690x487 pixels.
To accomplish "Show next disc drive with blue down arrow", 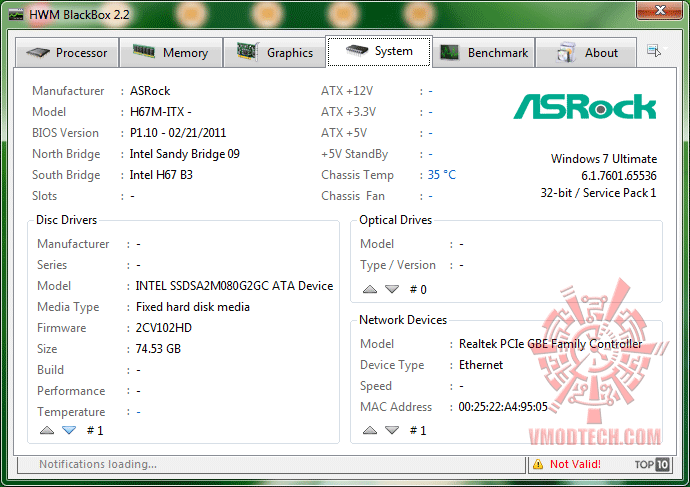I will pos(69,430).
